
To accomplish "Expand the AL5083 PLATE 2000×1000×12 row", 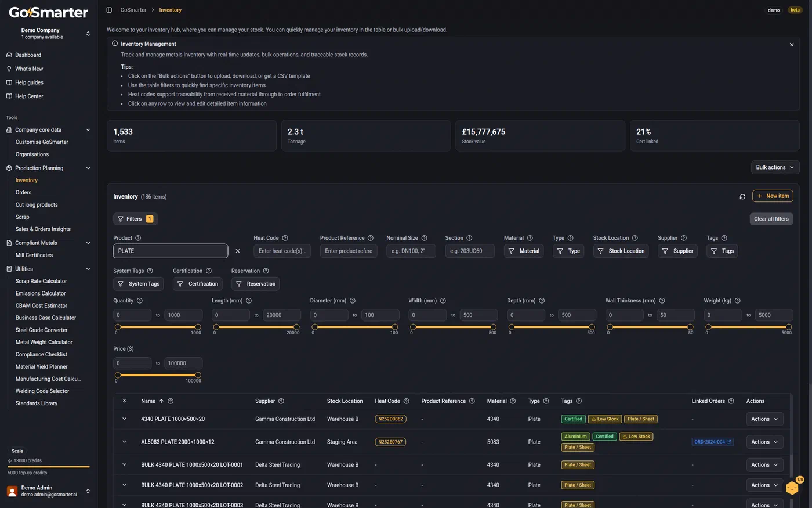I will [x=124, y=442].
